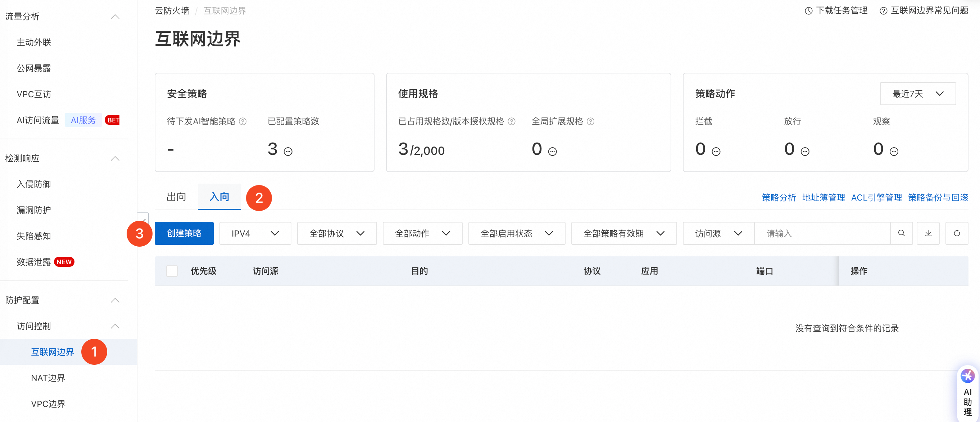This screenshot has width=980, height=422.
Task: Open the 全部协议 filter dropdown
Action: [337, 233]
